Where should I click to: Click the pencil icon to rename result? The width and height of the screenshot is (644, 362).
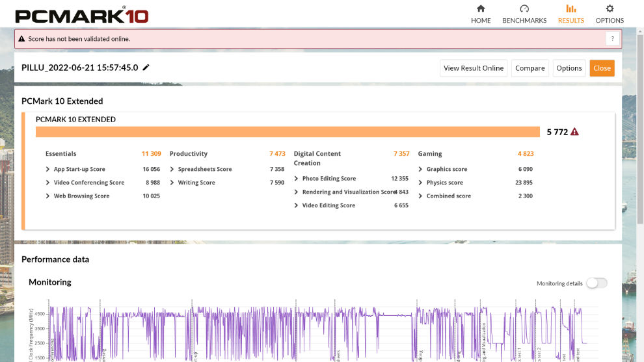click(x=146, y=68)
